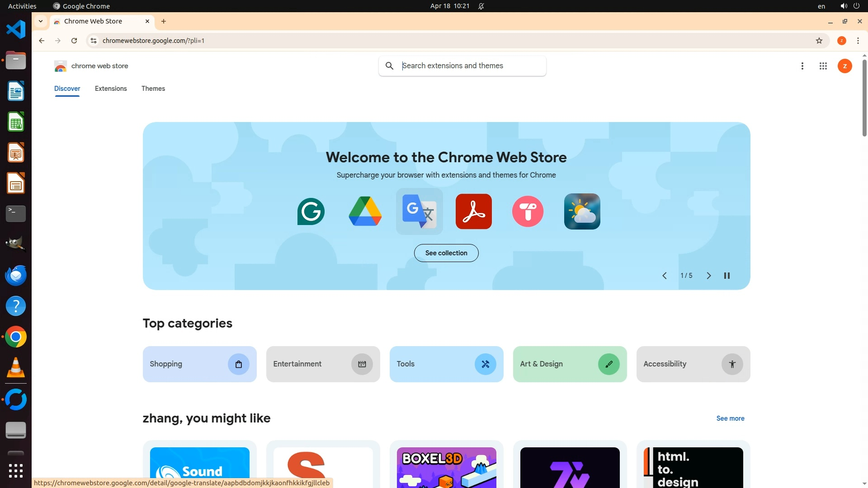
Task: Pause the banner carousel
Action: coord(726,276)
